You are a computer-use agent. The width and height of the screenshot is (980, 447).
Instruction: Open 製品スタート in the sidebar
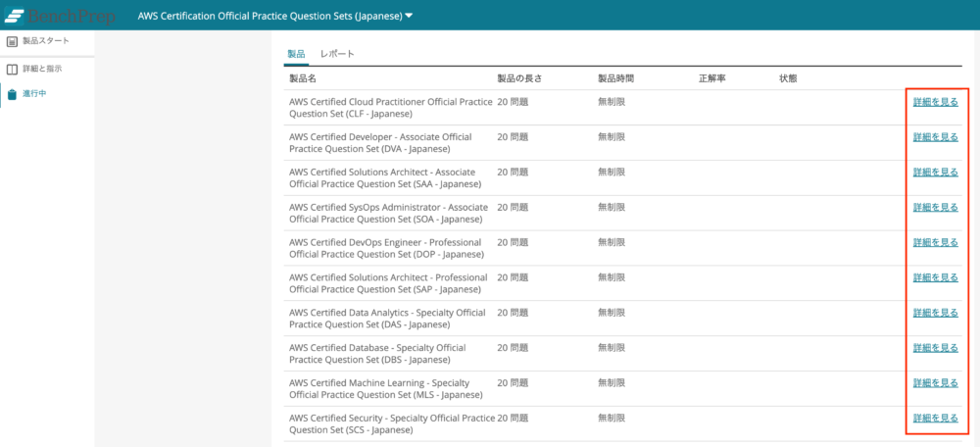pos(47,41)
